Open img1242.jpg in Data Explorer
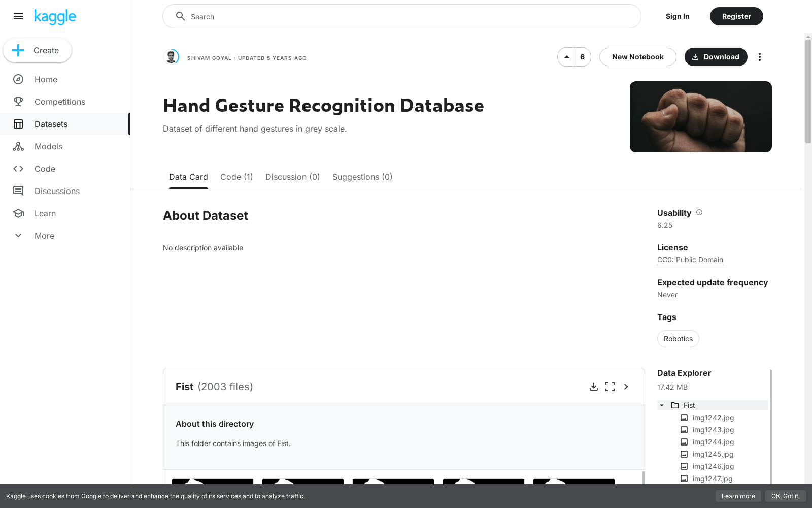Image resolution: width=812 pixels, height=508 pixels. [x=713, y=418]
